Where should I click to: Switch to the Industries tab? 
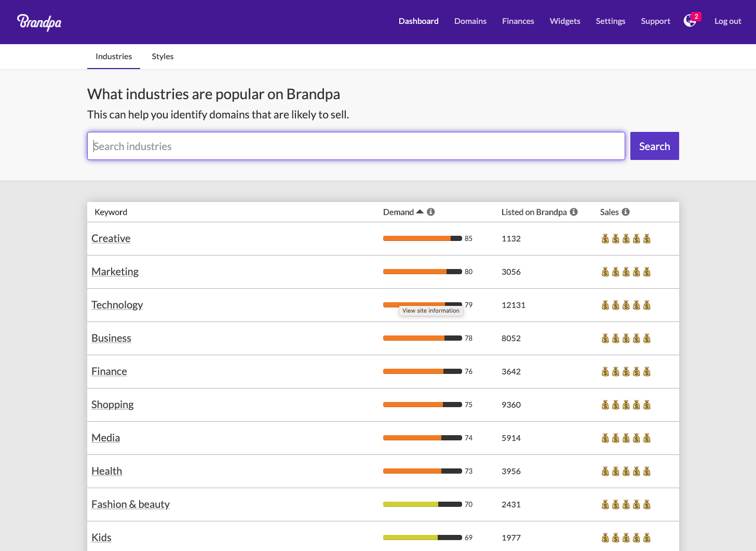point(114,57)
